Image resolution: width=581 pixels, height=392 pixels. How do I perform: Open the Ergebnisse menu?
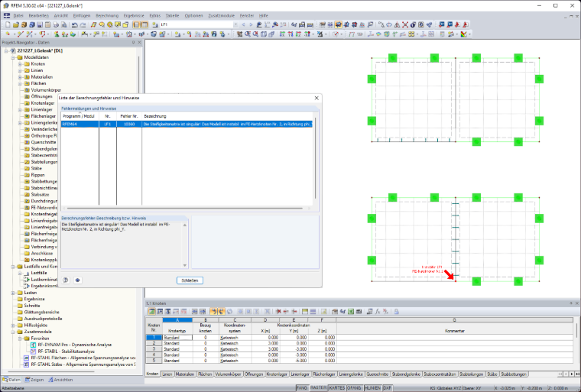coord(134,15)
